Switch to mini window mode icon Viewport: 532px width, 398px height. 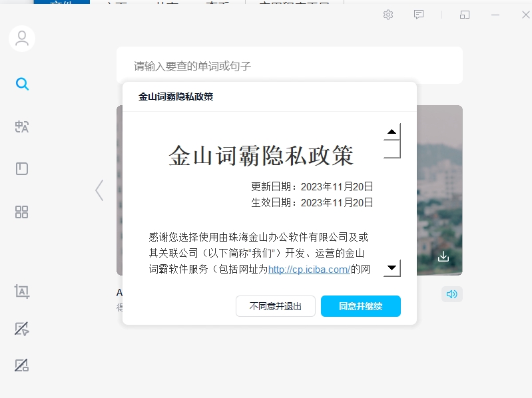tap(465, 15)
